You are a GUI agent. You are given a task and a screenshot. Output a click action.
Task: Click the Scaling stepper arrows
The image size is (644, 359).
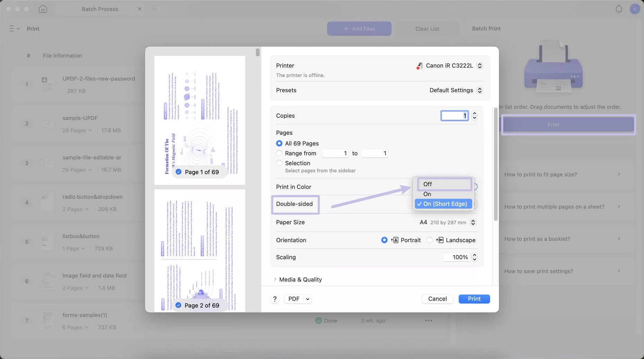pos(475,257)
